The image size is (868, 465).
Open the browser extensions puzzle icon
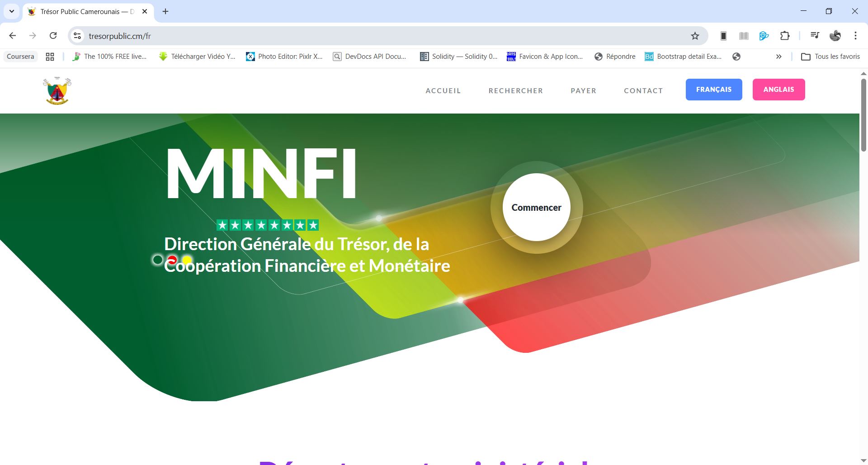pos(785,36)
